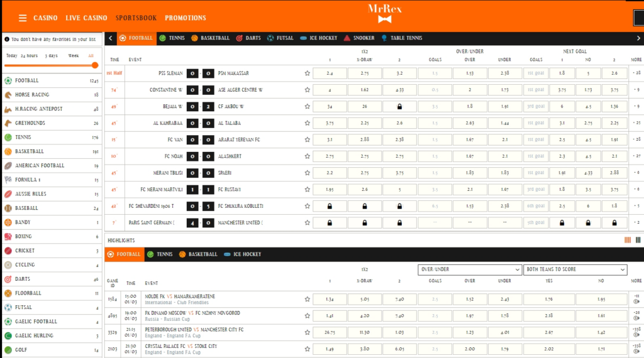The height and width of the screenshot is (358, 644).
Task: Open the Over/Under market dropdown
Action: pyautogui.click(x=470, y=269)
